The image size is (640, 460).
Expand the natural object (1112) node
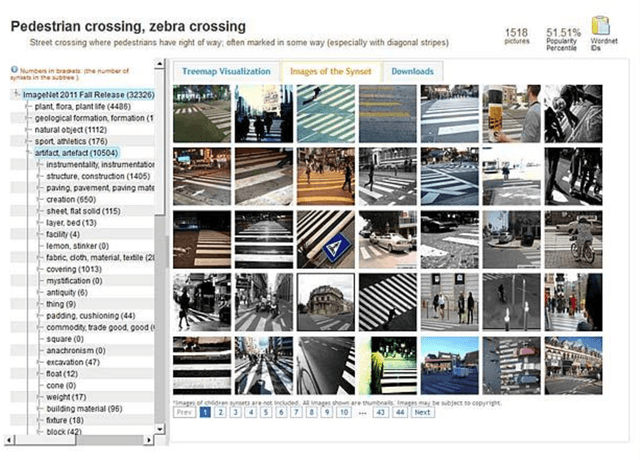tap(28, 129)
